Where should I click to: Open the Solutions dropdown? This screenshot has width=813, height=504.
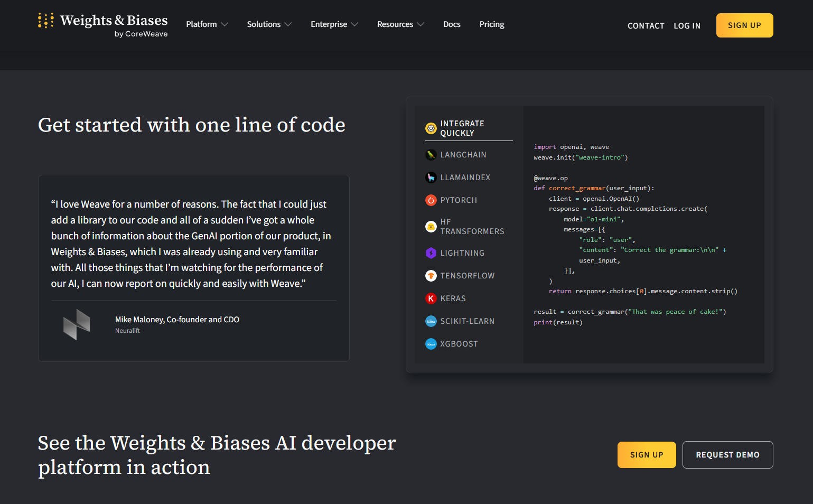point(268,24)
